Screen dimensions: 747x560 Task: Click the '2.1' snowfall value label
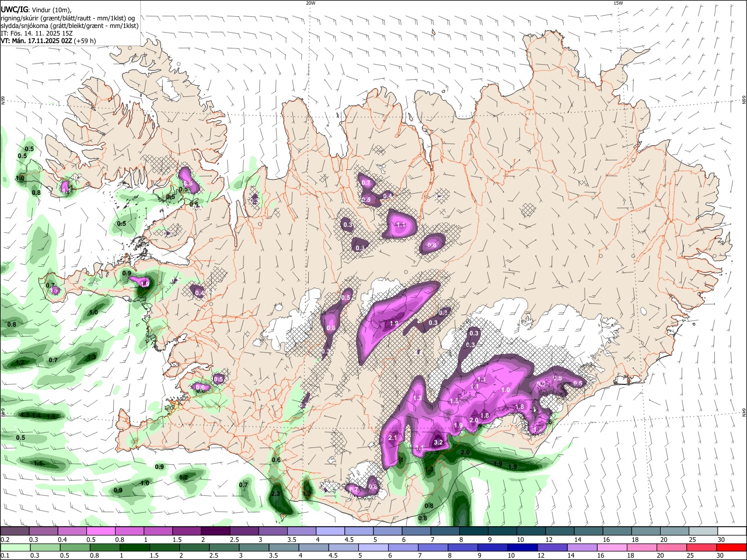pos(392,437)
